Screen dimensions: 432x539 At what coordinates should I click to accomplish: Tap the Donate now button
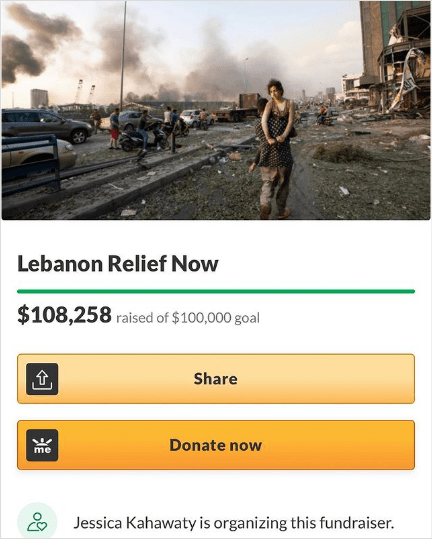(216, 445)
